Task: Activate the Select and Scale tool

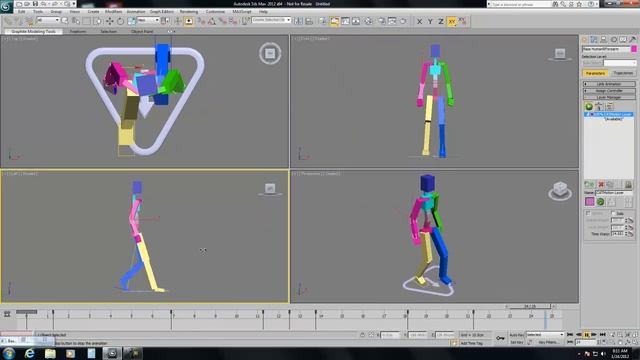Action: click(x=131, y=21)
